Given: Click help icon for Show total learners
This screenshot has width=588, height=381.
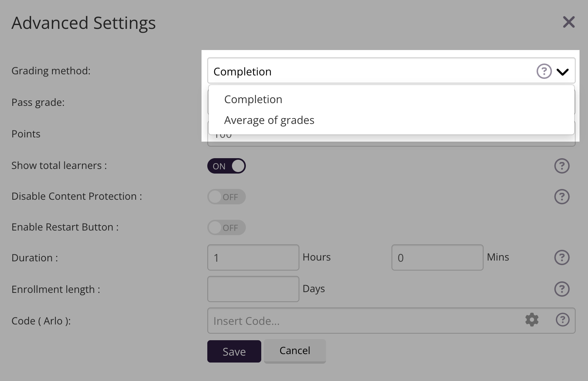Looking at the screenshot, I should pos(562,166).
